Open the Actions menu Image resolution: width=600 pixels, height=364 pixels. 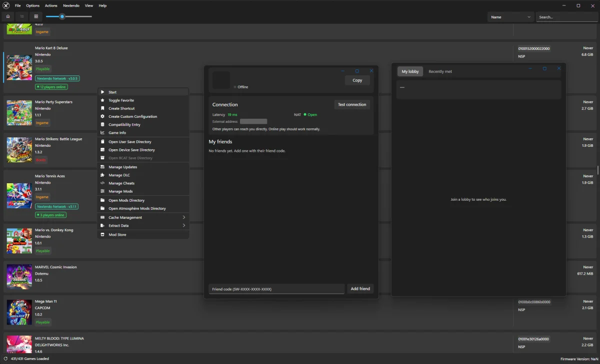pos(51,5)
